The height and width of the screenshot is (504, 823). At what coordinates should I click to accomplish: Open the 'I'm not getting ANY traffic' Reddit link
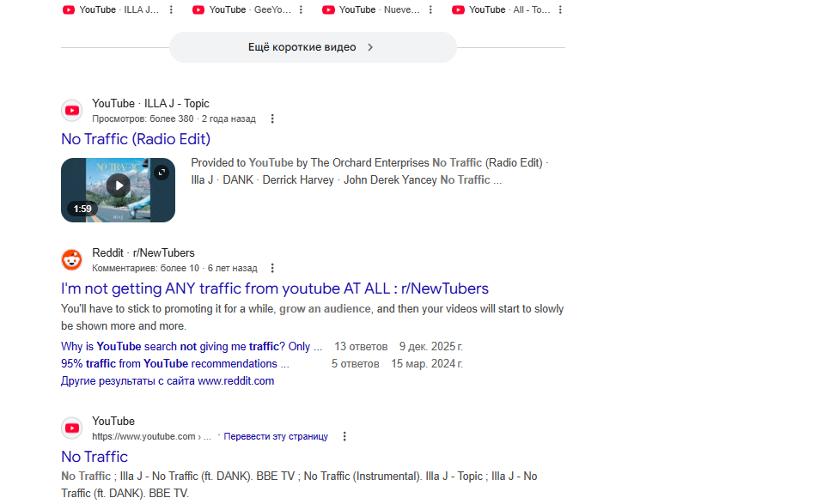[x=275, y=288]
